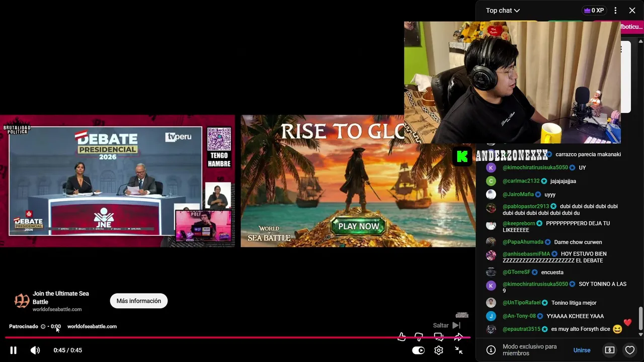Click the dislike thumbs-down icon
Image resolution: width=644 pixels, height=362 pixels.
click(419, 337)
